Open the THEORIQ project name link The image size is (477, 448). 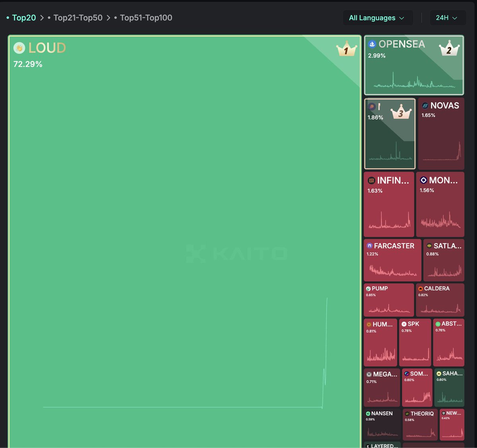point(422,414)
